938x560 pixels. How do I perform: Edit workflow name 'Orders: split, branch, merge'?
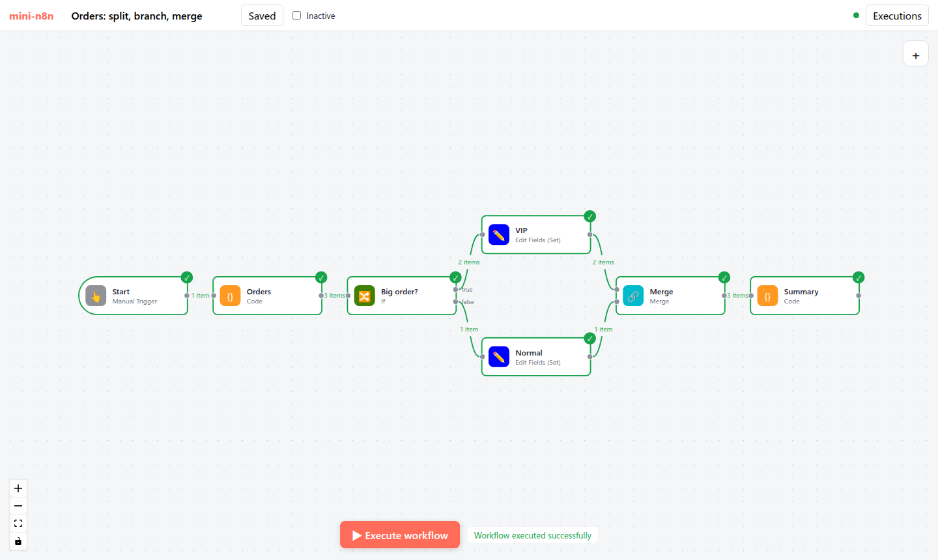(x=137, y=16)
